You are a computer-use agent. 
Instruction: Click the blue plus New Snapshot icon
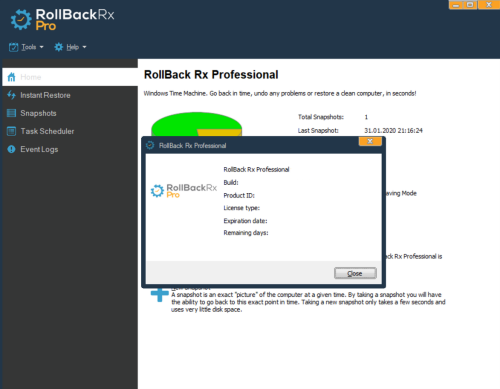coord(160,294)
